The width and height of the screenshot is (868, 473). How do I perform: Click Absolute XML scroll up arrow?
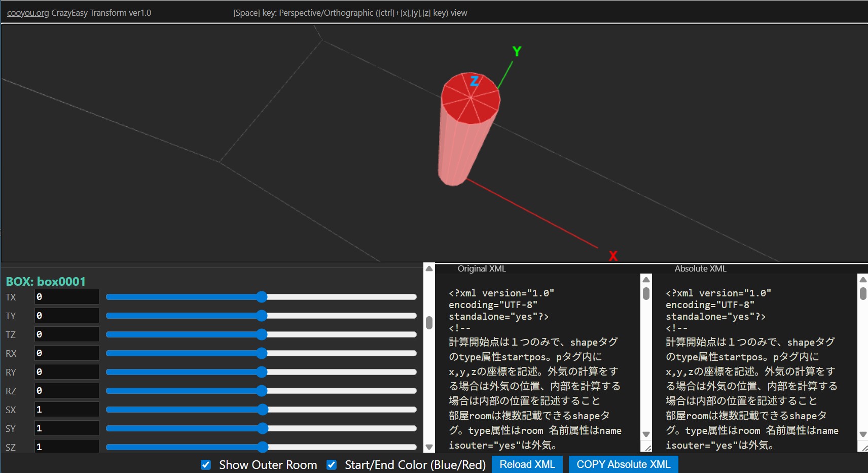863,280
